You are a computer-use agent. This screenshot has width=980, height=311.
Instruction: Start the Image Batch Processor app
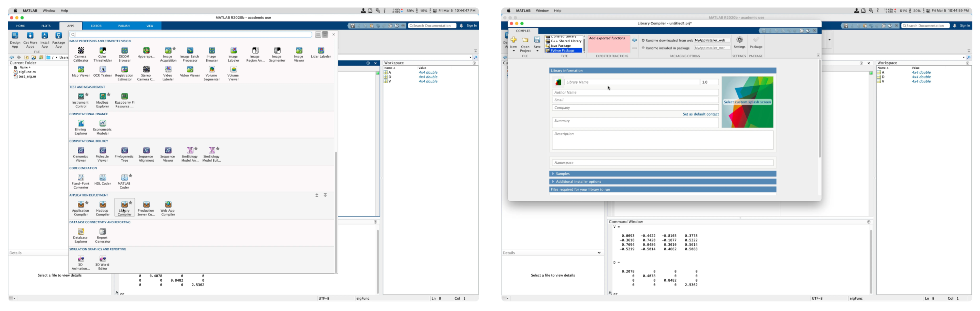point(190,54)
